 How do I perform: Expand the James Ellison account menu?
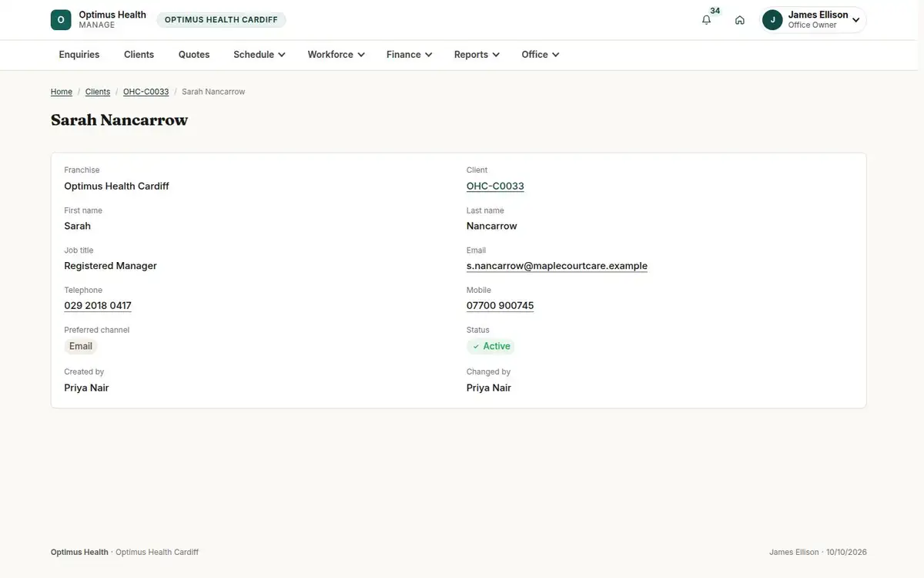(x=814, y=20)
